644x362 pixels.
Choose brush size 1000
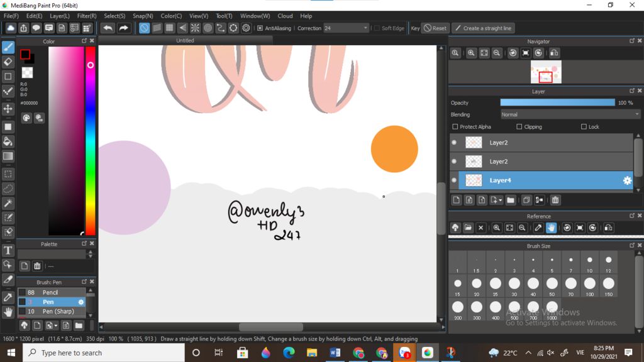tap(552, 309)
